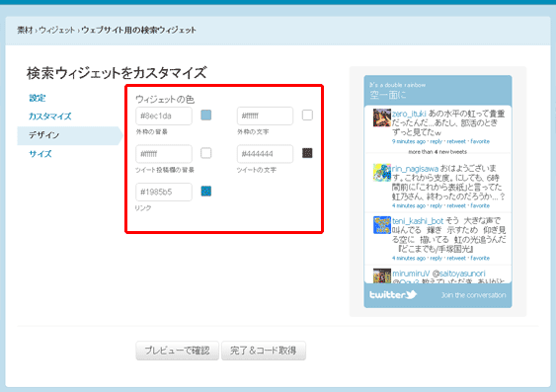This screenshot has width=556, height=392.
Task: Switch to the カスタマイズ sidebar tab
Action: coord(50,117)
